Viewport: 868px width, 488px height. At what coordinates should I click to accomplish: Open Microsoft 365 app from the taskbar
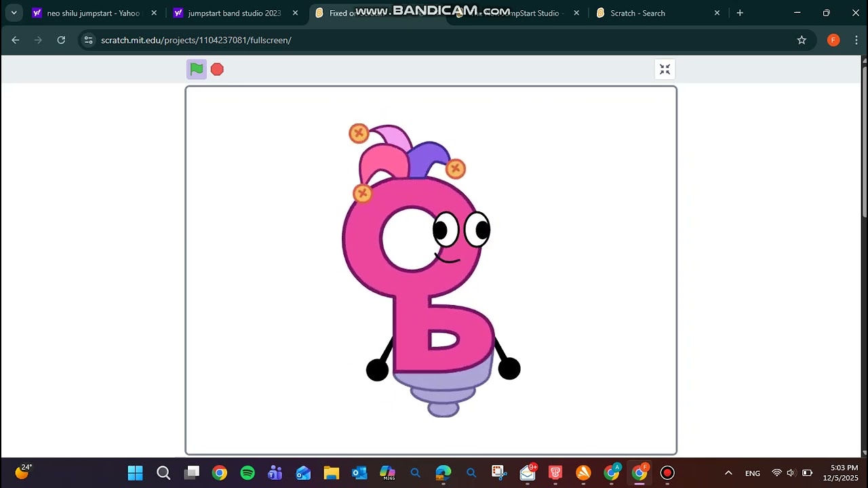pyautogui.click(x=387, y=473)
